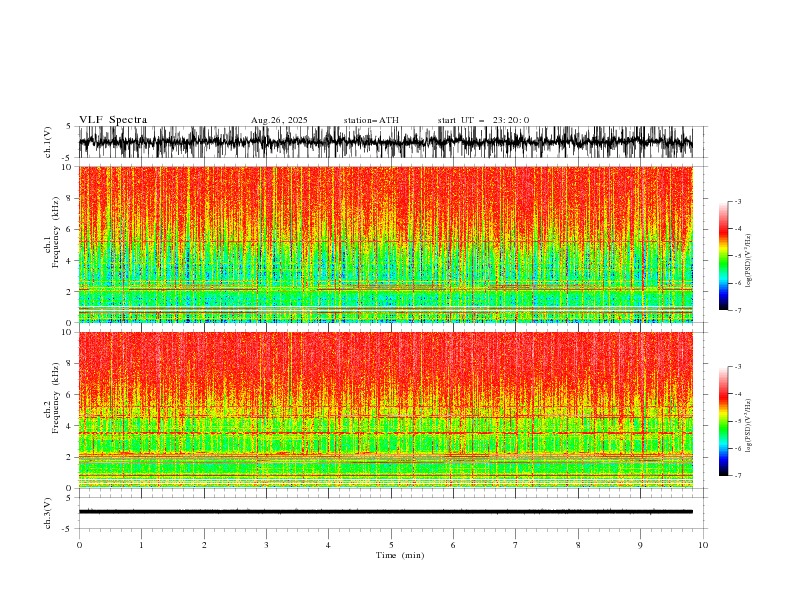Click the ch.3 flat waveform trace
The image size is (792, 612).
pos(385,512)
